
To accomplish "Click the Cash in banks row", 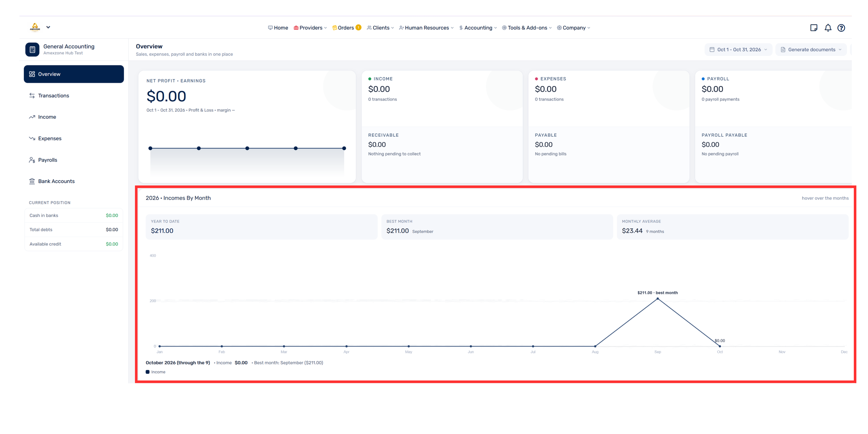I will point(74,215).
